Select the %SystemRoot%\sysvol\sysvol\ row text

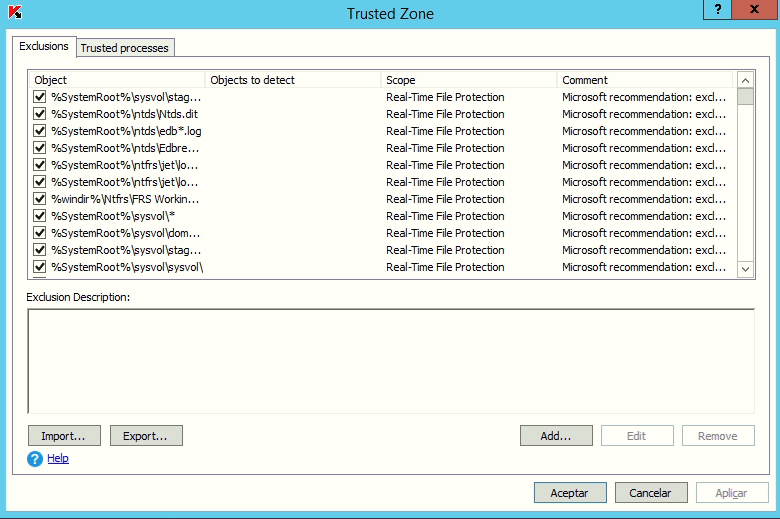point(127,267)
